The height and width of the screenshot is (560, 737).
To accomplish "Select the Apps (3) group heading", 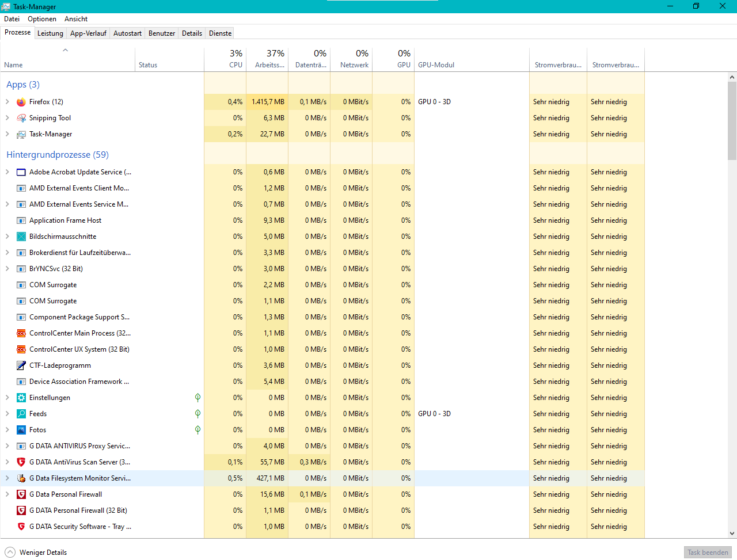I will pyautogui.click(x=23, y=85).
